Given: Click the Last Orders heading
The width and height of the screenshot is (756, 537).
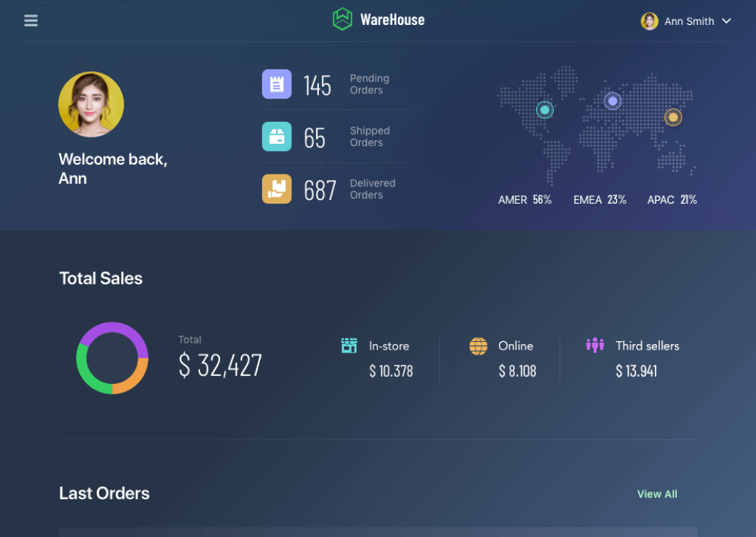Looking at the screenshot, I should (x=104, y=494).
